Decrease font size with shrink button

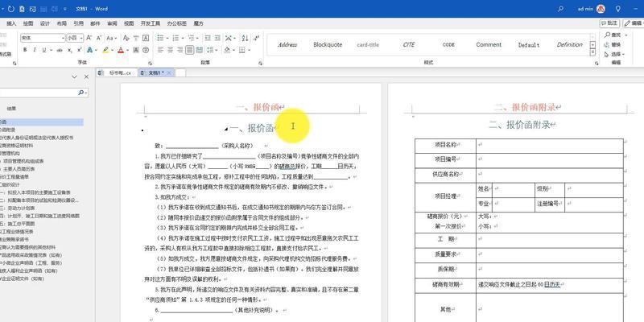(98, 38)
